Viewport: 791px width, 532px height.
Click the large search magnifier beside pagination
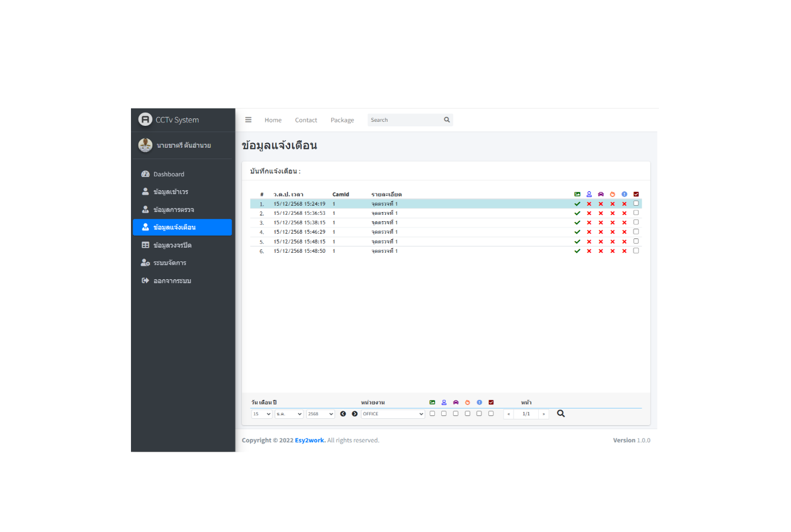pos(561,414)
